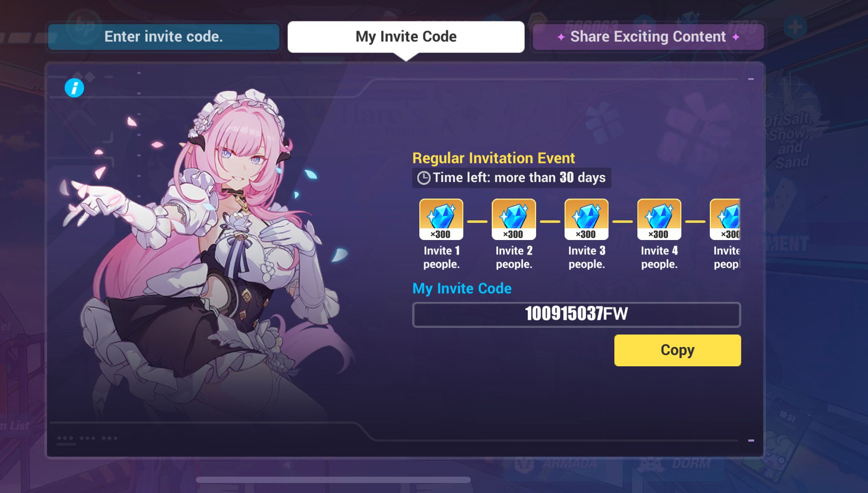This screenshot has height=493, width=868.
Task: Copy the invite code with yellow button
Action: pyautogui.click(x=678, y=350)
